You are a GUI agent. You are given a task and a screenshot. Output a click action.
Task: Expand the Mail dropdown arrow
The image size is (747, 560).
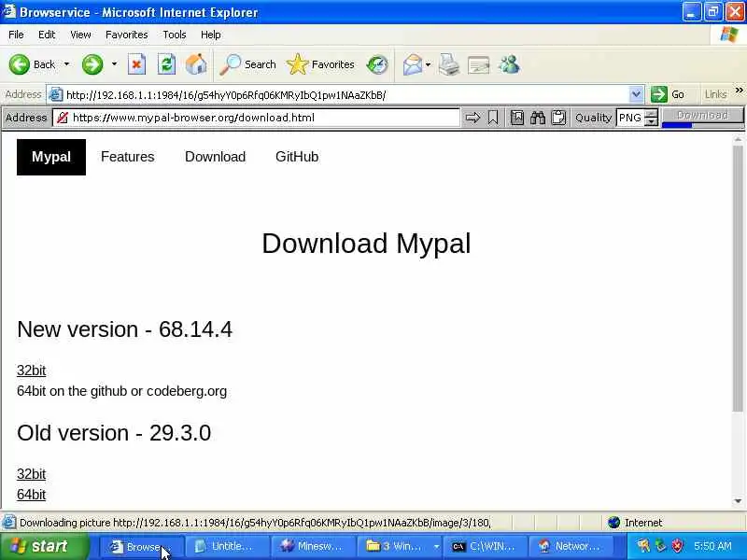click(428, 64)
